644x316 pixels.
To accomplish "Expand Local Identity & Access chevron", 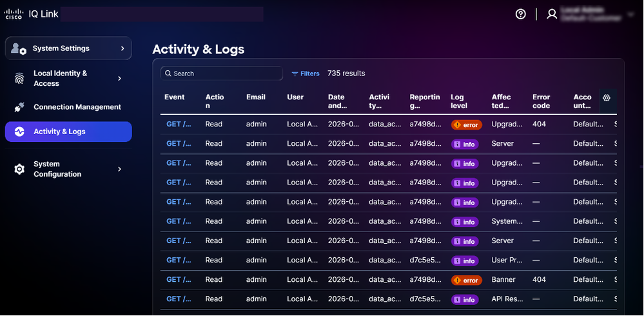I will (119, 78).
